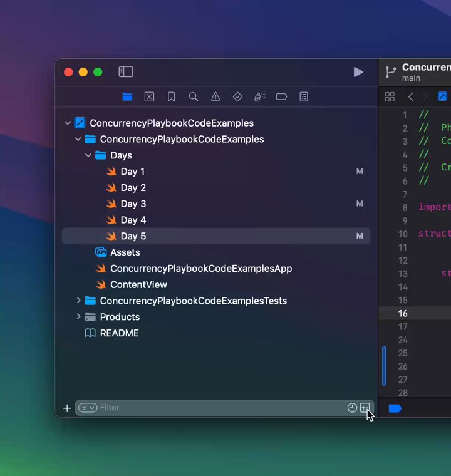Open the Find navigator magnifier tab
The image size is (451, 476).
(x=193, y=97)
